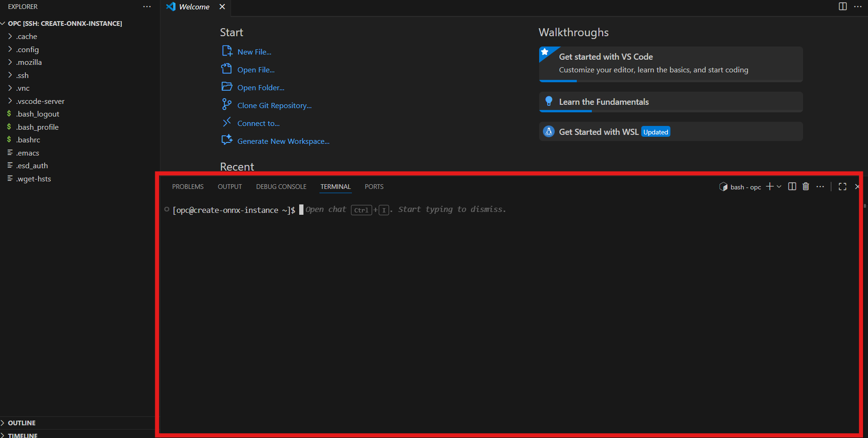Click the split terminal icon

[x=792, y=187]
